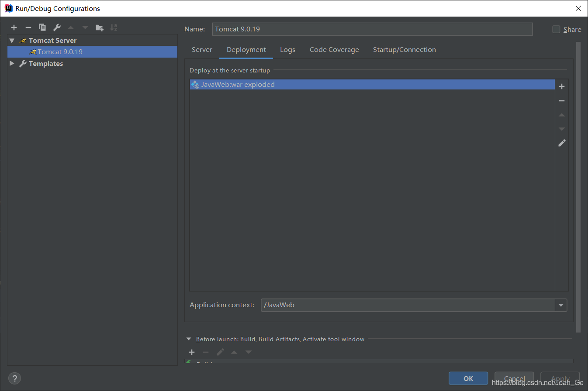The height and width of the screenshot is (391, 588).
Task: Move before launch task down
Action: click(249, 352)
